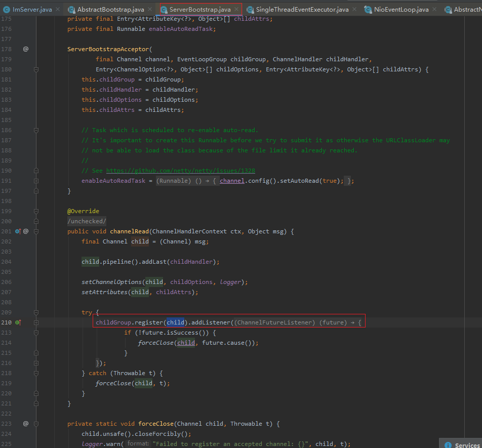Viewport: 482px width, 448px height.
Task: Expand folded lambda on line 191
Action: point(36,181)
